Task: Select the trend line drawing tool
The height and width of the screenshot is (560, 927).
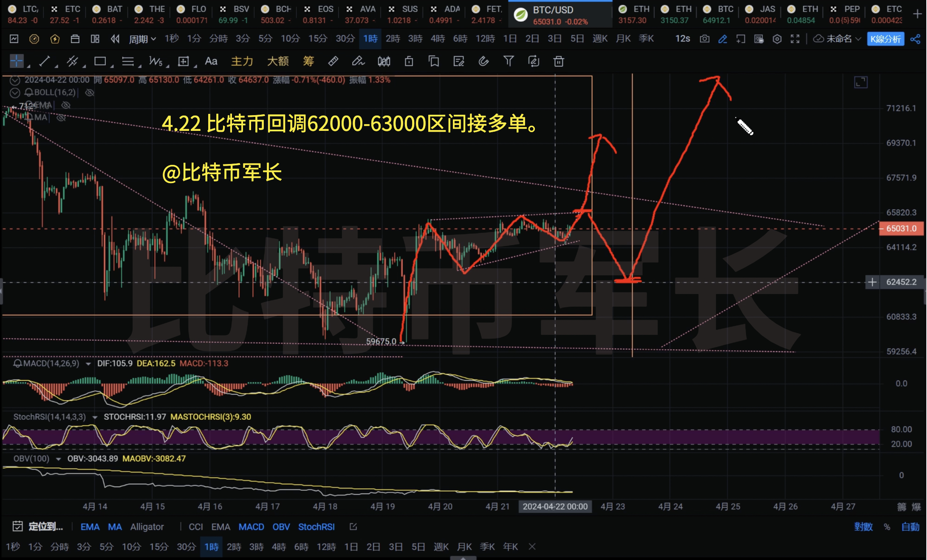Action: (x=45, y=62)
